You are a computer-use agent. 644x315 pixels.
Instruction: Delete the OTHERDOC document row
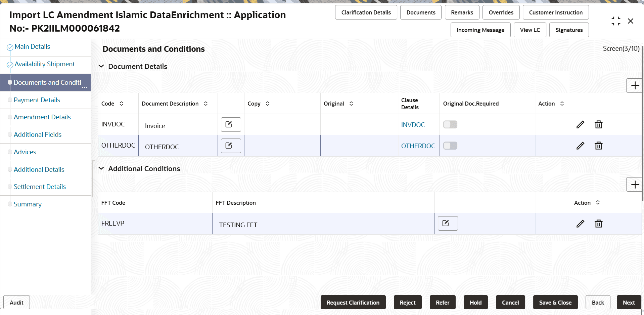click(599, 146)
